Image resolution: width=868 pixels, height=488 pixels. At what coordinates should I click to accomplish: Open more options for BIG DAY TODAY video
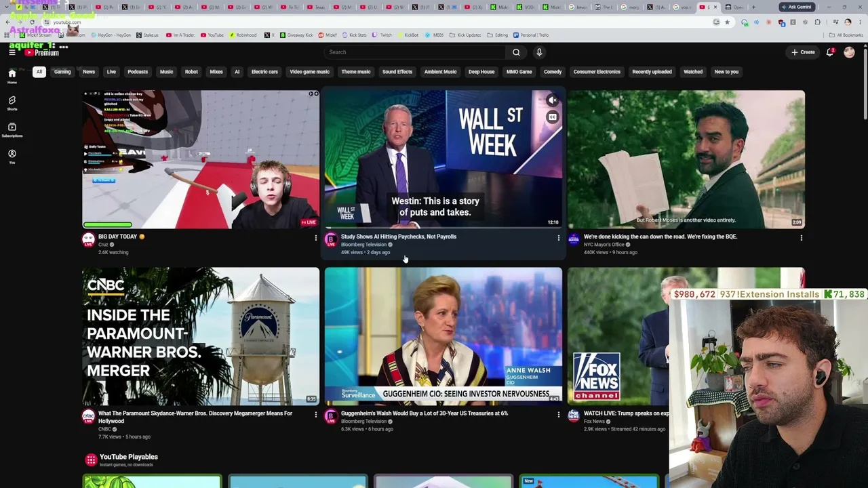coord(315,238)
